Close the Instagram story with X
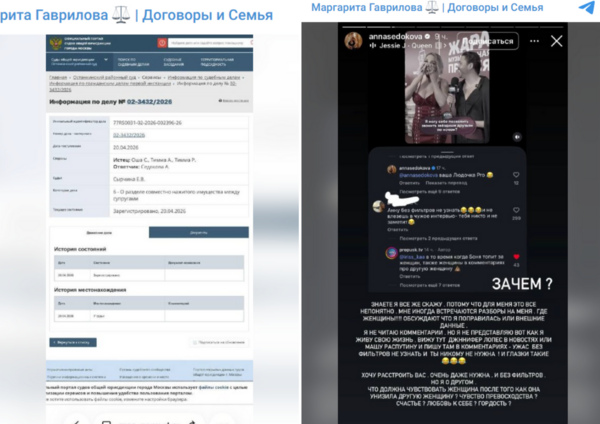The image size is (600, 424). coord(556,41)
